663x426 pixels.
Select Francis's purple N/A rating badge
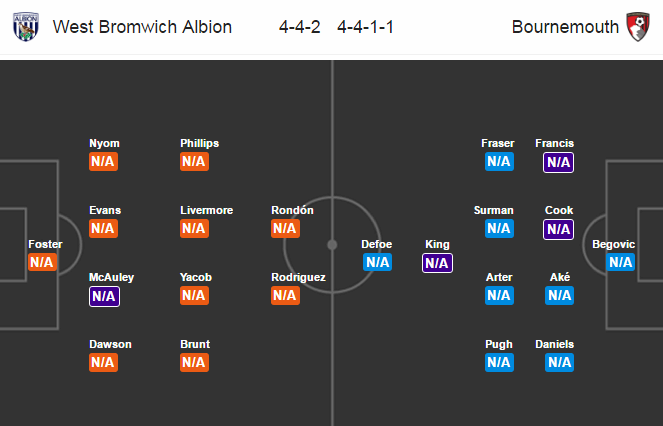coord(559,162)
